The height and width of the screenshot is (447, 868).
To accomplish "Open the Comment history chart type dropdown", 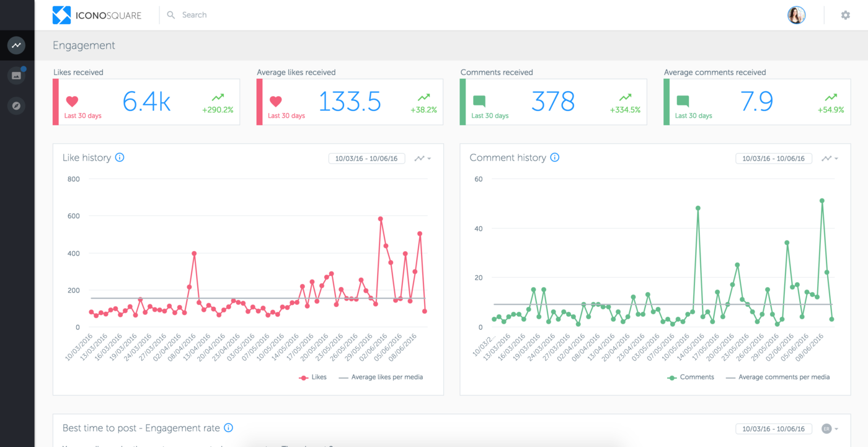I will 830,159.
